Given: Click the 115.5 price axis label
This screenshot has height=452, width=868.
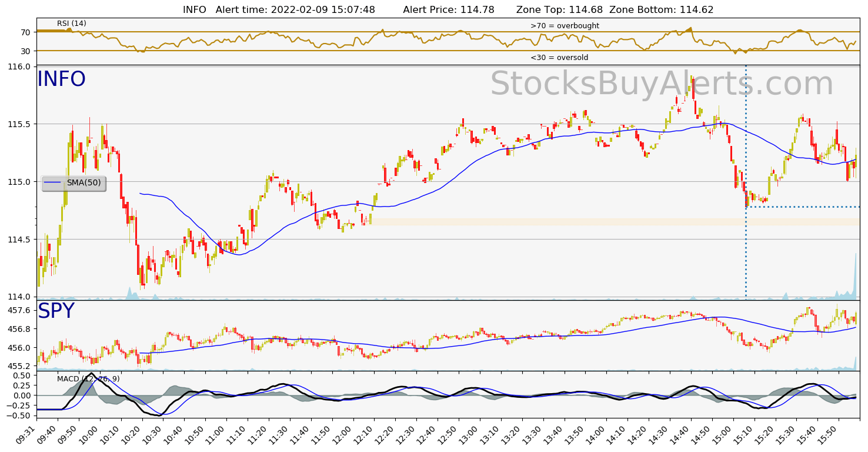Looking at the screenshot, I should point(20,124).
